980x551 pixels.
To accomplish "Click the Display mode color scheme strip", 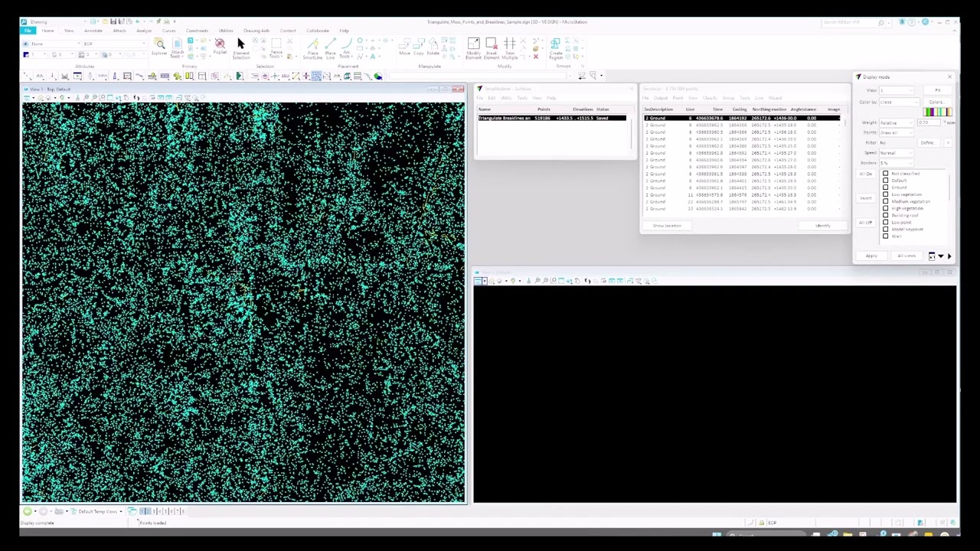I will [x=938, y=112].
